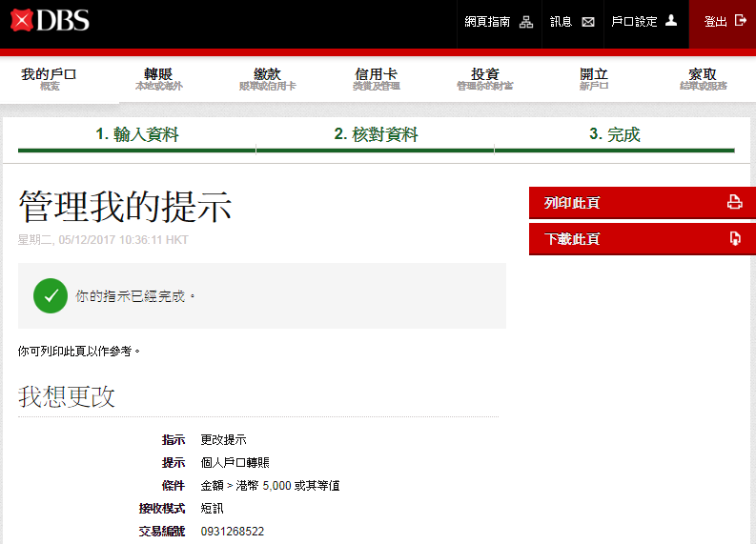756x544 pixels.
Task: Open the 轉賬 transfer menu
Action: pos(158,79)
